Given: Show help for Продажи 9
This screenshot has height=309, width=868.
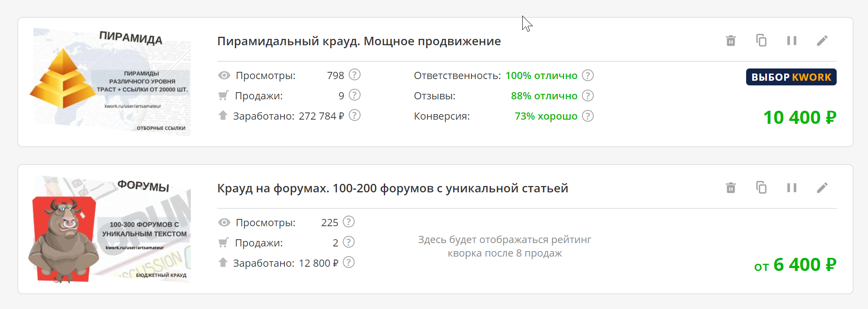Looking at the screenshot, I should click(355, 95).
